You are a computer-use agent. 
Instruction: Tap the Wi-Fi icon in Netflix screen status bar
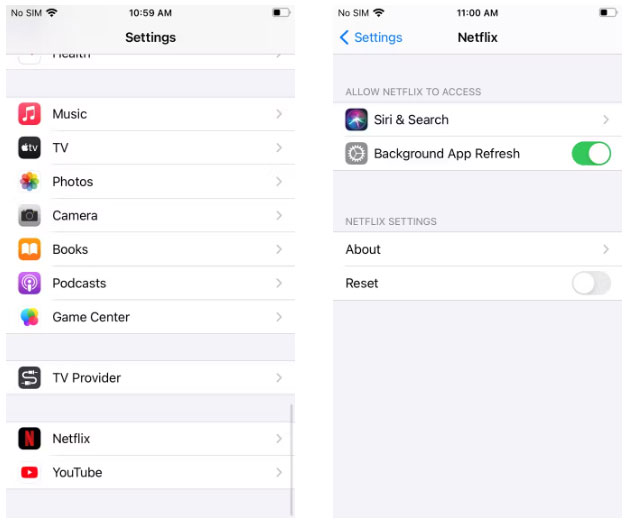[378, 12]
